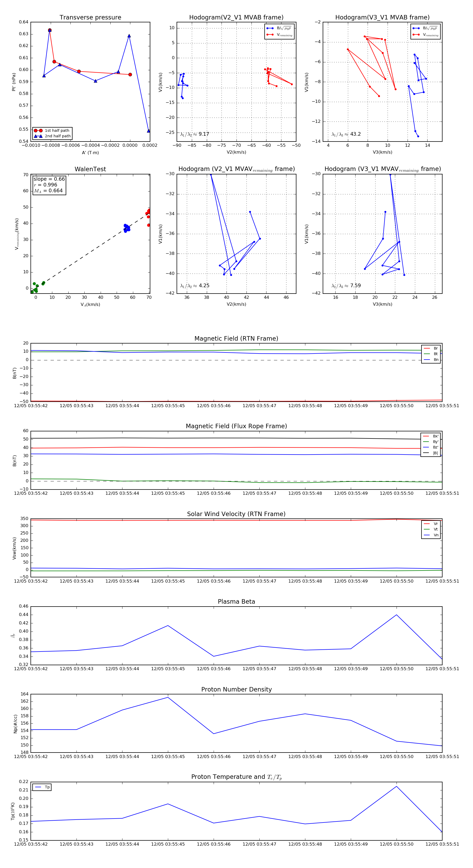Click the 'Tp' legend entry
Image resolution: width=473 pixels, height=868 pixels.
point(42,787)
